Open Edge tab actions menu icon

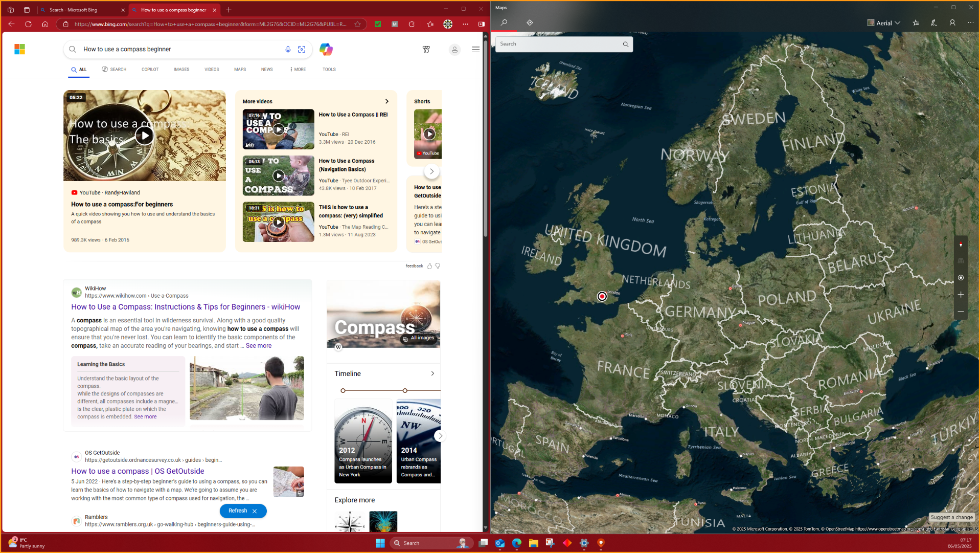[27, 10]
